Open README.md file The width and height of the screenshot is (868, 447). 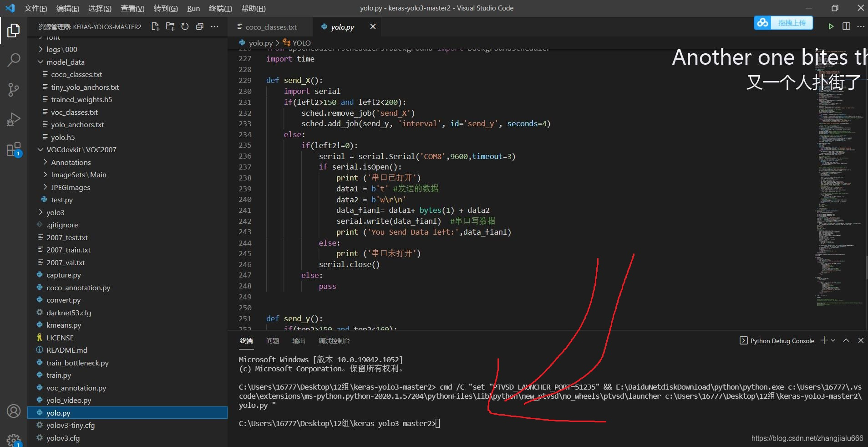click(x=127, y=350)
